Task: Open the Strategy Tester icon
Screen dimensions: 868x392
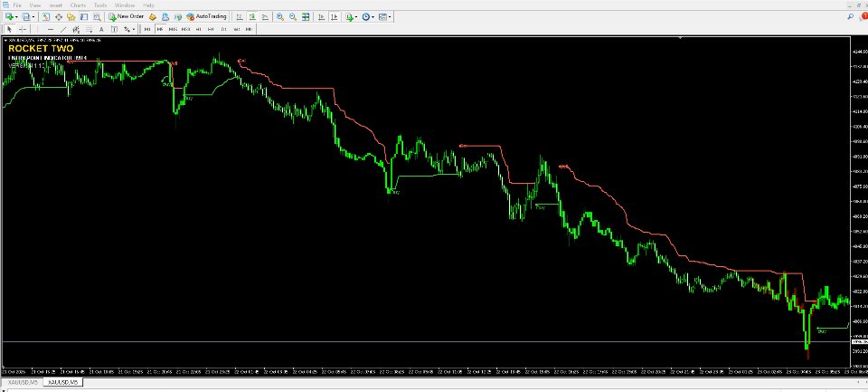Action: [97, 16]
